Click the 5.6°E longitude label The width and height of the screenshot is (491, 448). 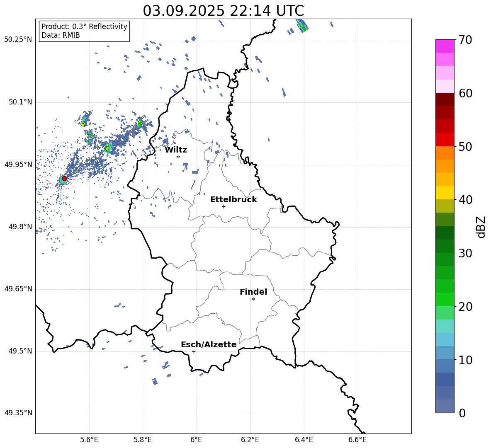click(x=89, y=440)
